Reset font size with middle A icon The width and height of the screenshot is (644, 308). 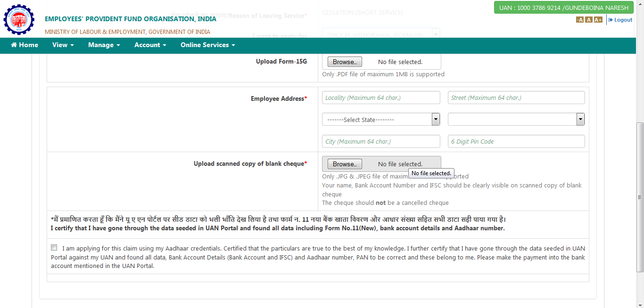[588, 20]
